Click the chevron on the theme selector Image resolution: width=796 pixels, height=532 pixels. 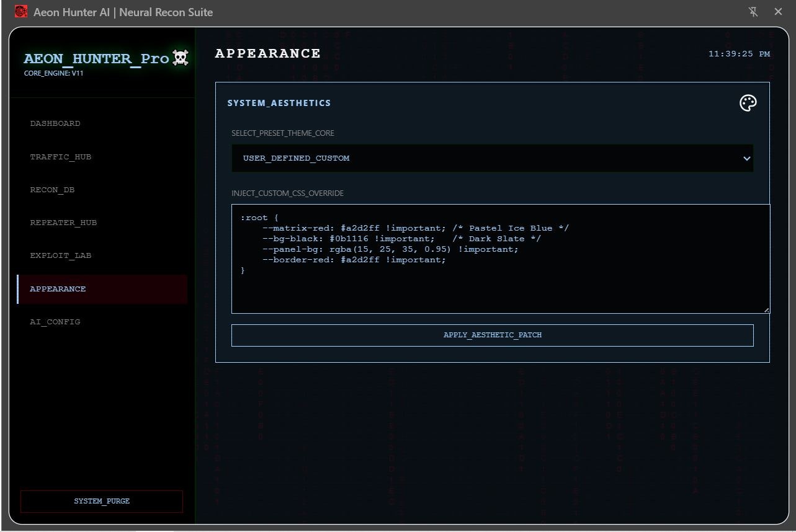(x=746, y=158)
